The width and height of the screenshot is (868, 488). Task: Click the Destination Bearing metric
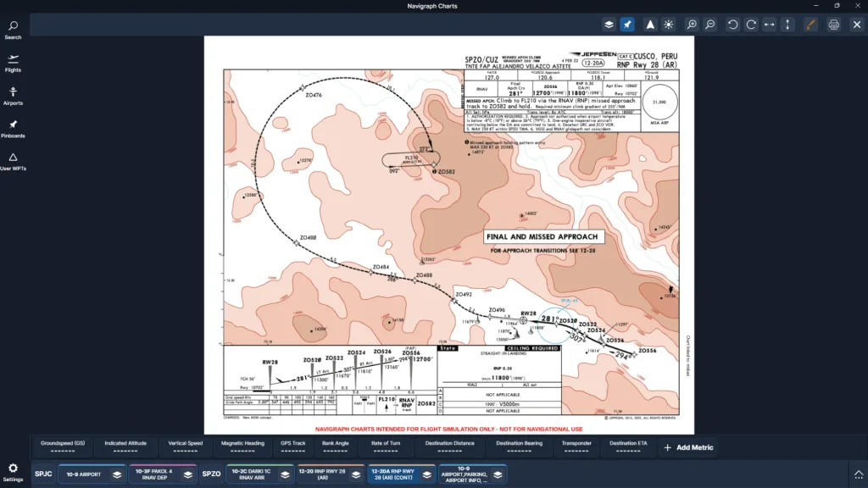point(520,447)
